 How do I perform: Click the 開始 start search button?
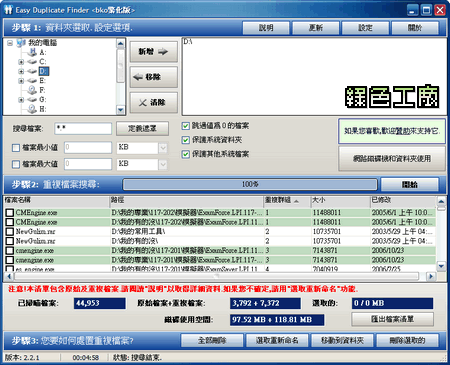point(410,184)
